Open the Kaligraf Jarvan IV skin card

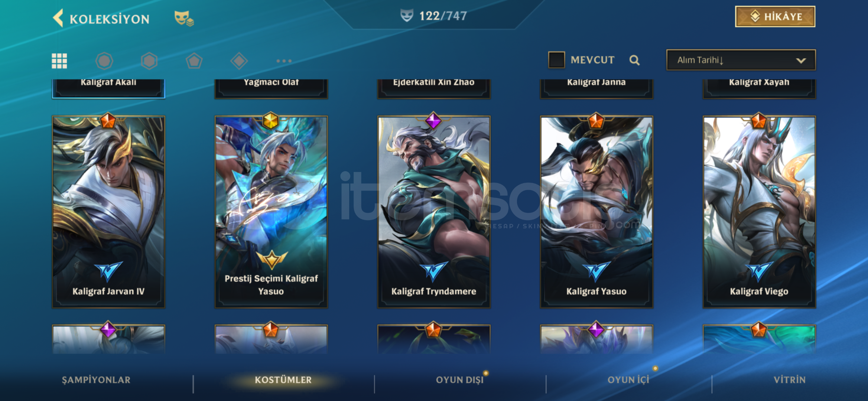pyautogui.click(x=108, y=212)
